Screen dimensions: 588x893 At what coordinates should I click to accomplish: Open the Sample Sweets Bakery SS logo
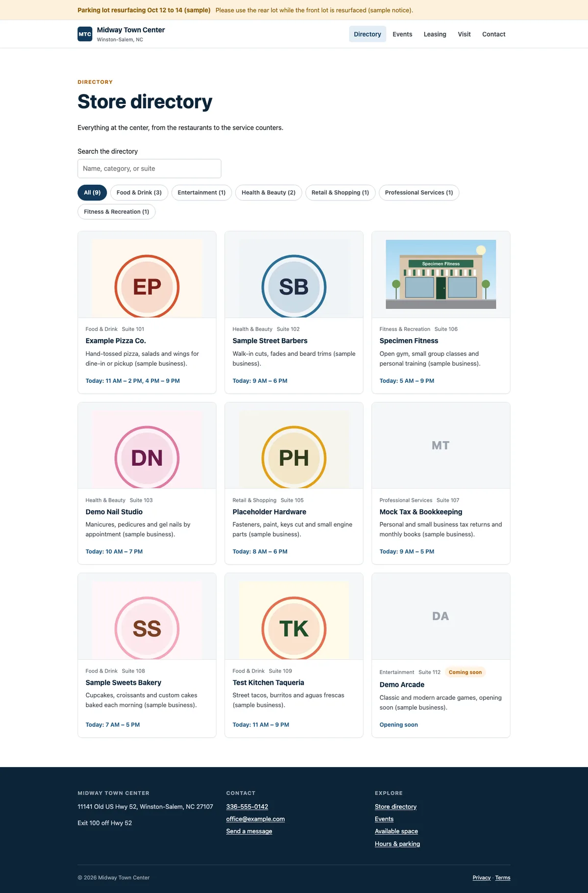click(147, 620)
